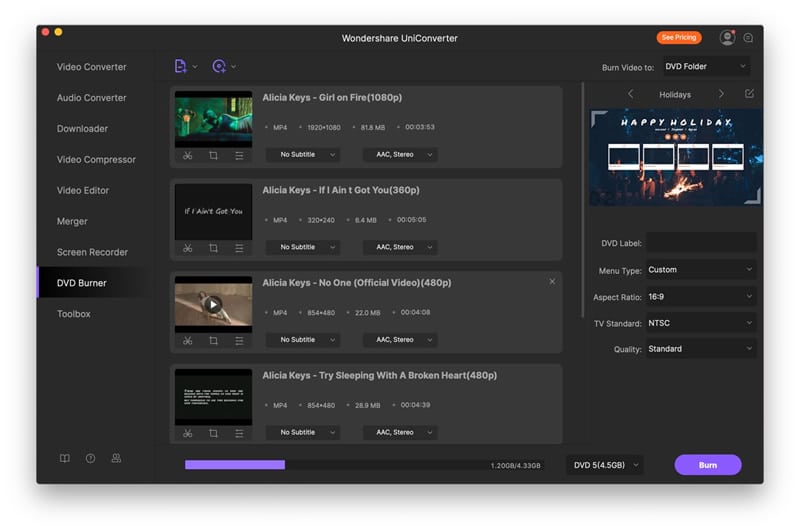
Task: Switch to Video Converter tab
Action: pyautogui.click(x=91, y=67)
